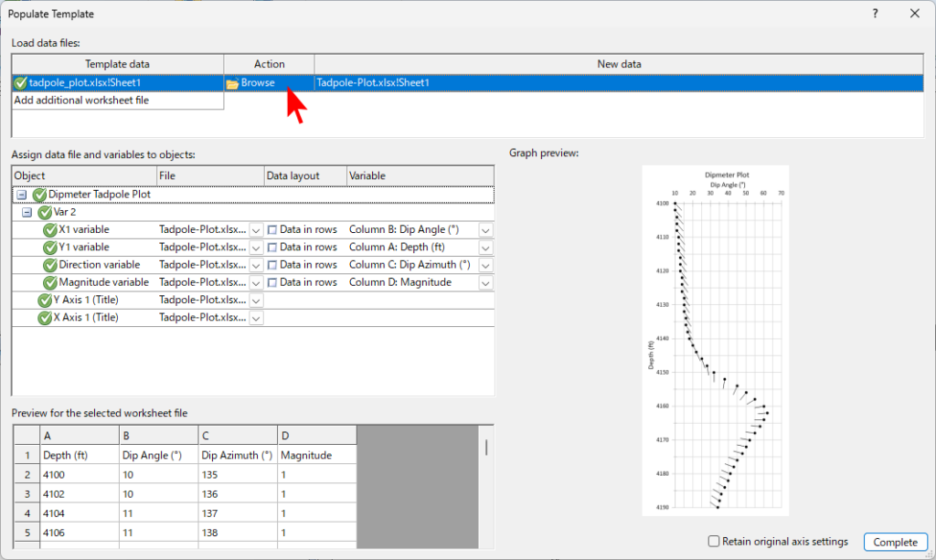Toggle Data in rows for X1 variable
This screenshot has width=936, height=560.
(271, 230)
